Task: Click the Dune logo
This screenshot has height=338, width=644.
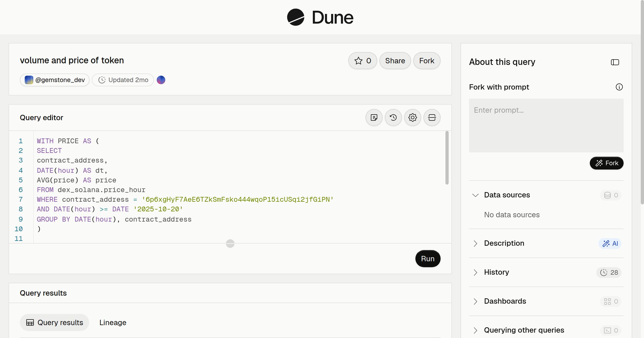Action: pos(320,17)
